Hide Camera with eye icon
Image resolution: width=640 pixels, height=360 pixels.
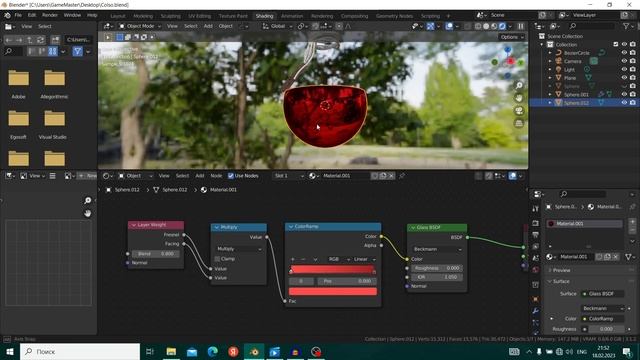coord(624,61)
